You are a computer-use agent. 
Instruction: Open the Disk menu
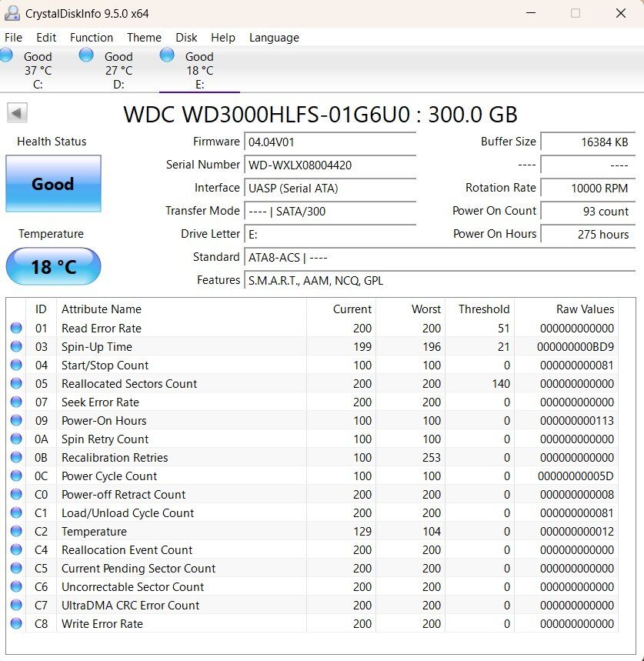[x=186, y=38]
